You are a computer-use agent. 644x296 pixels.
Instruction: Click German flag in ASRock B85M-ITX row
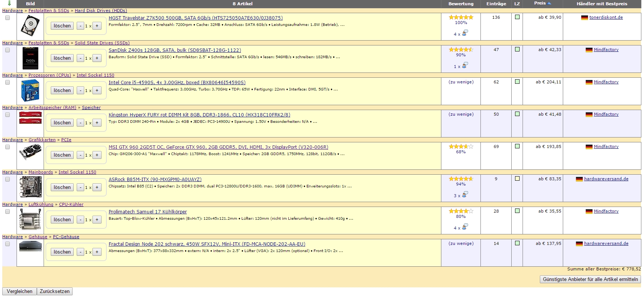coord(579,179)
